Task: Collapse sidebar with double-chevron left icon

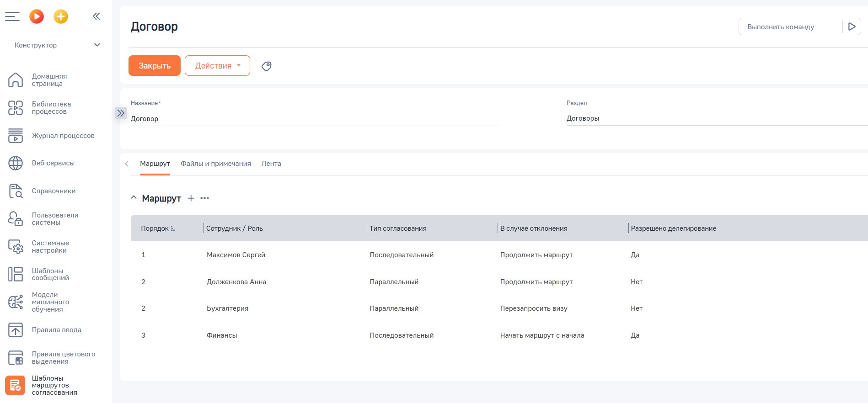Action: click(96, 16)
